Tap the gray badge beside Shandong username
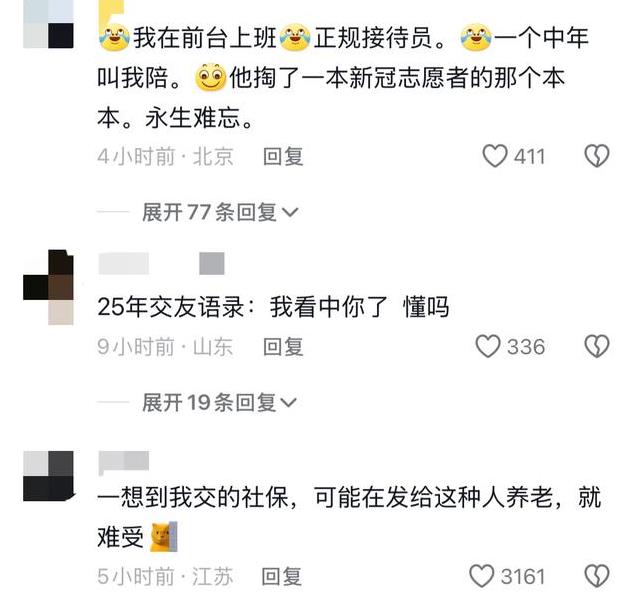The width and height of the screenshot is (636, 606). point(212,263)
